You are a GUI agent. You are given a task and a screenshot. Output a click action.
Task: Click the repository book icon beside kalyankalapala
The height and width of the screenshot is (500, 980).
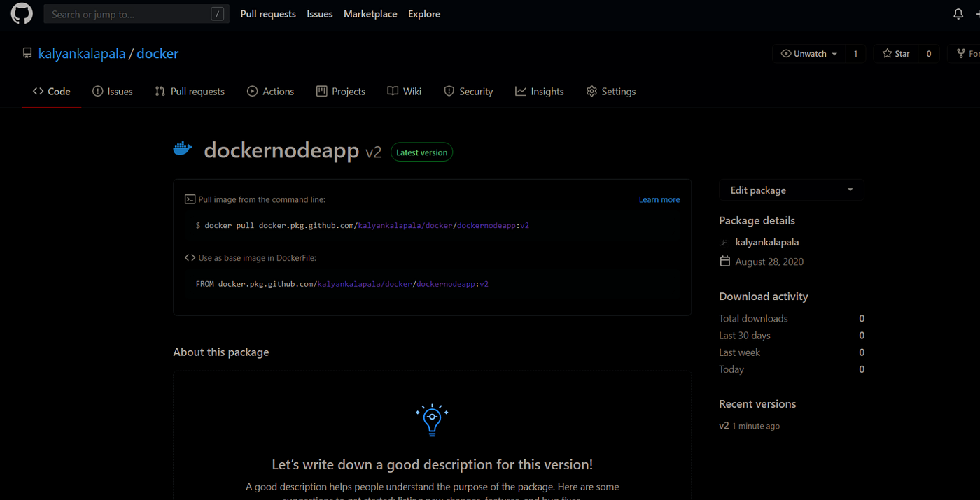27,52
